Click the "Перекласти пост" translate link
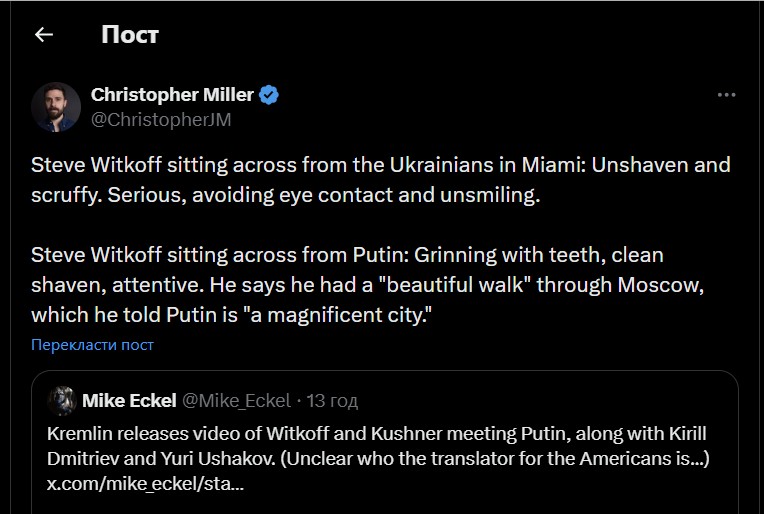The image size is (764, 514). click(92, 345)
